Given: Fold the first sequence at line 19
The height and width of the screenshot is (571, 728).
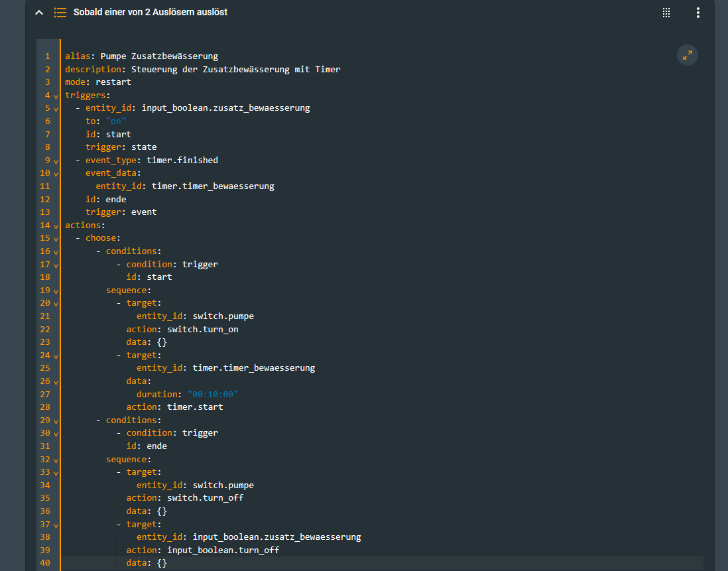Looking at the screenshot, I should pyautogui.click(x=56, y=290).
